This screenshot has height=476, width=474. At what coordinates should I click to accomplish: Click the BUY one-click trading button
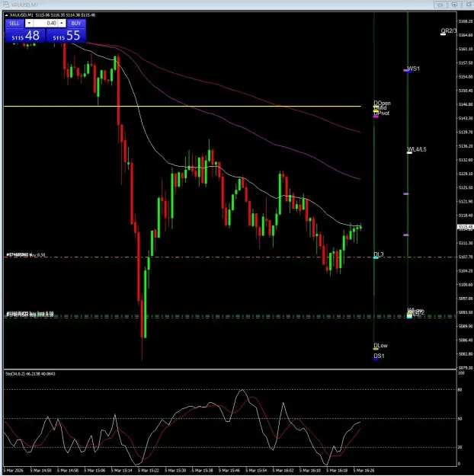pos(76,24)
